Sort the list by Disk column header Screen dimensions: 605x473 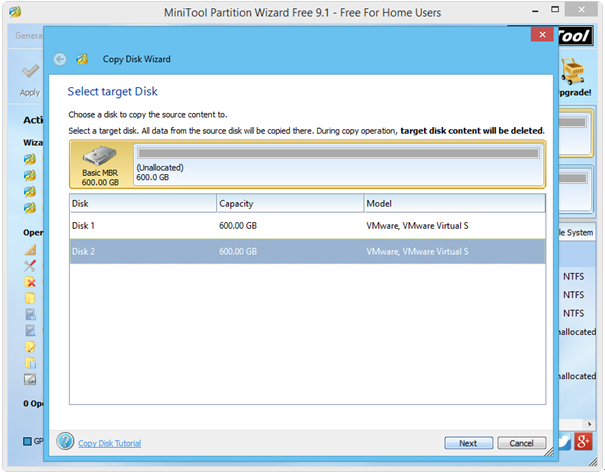[x=143, y=203]
